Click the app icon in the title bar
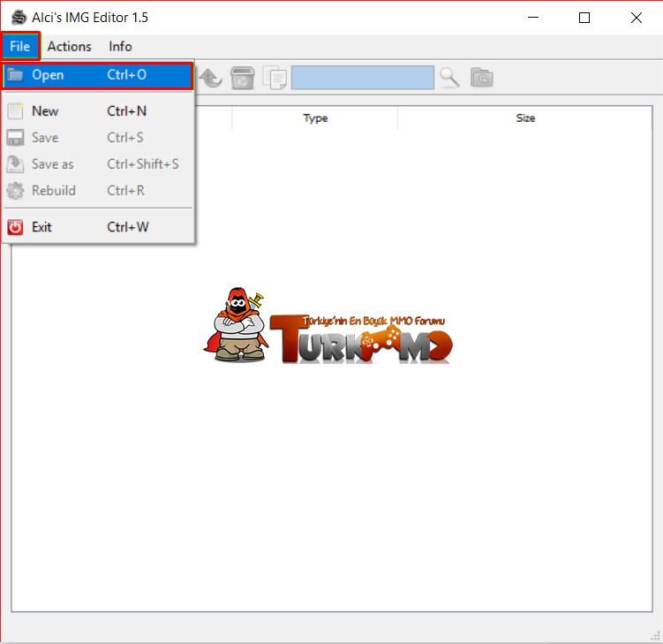Screen dimensions: 663x644 tap(19, 18)
